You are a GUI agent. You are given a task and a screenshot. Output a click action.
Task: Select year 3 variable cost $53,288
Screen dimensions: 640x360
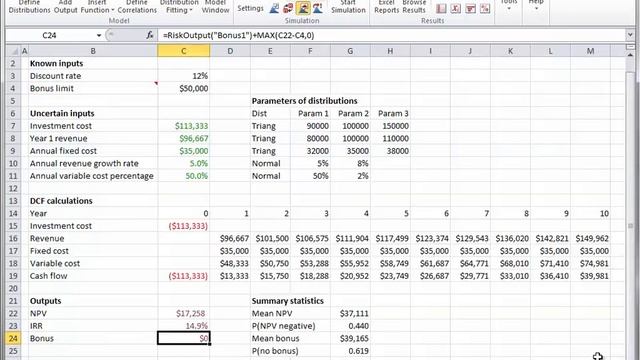click(310, 263)
